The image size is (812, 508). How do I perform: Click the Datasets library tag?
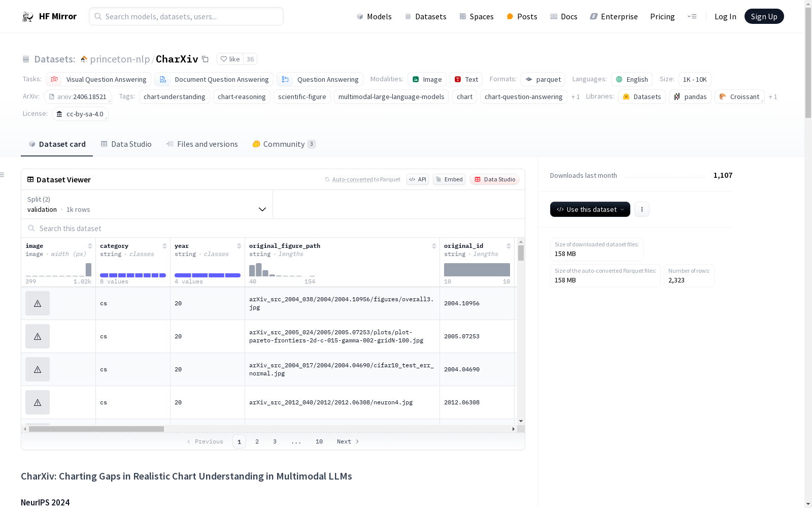[641, 97]
